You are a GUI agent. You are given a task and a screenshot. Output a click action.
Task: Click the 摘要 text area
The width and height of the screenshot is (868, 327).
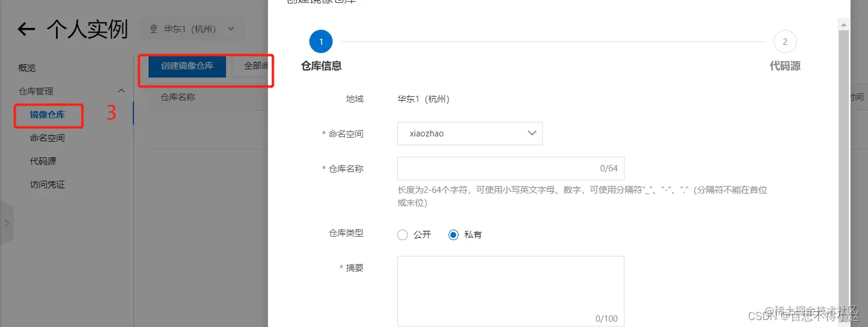511,291
